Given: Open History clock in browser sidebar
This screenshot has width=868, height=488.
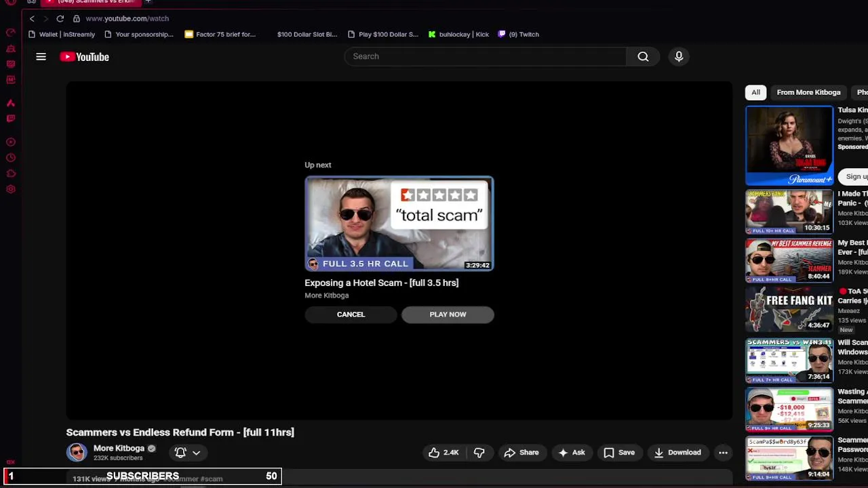Looking at the screenshot, I should click(x=11, y=158).
